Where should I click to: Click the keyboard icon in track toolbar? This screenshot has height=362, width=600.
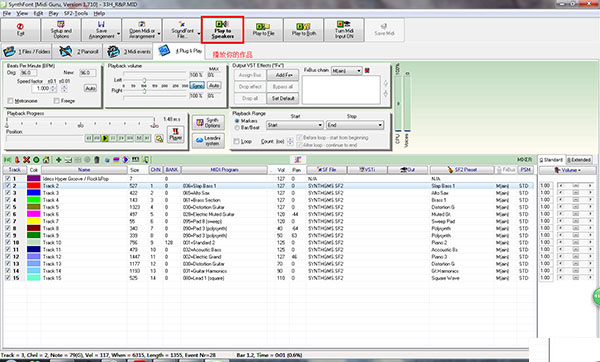(135, 160)
